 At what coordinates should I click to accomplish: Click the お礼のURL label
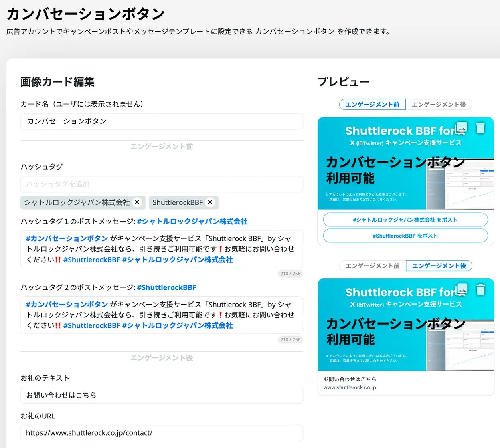coord(38,416)
